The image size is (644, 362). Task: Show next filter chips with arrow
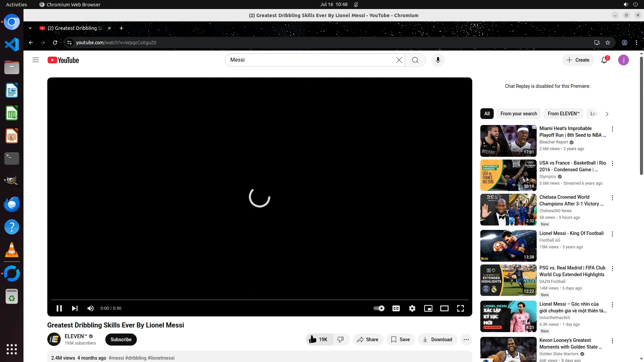[x=607, y=114]
